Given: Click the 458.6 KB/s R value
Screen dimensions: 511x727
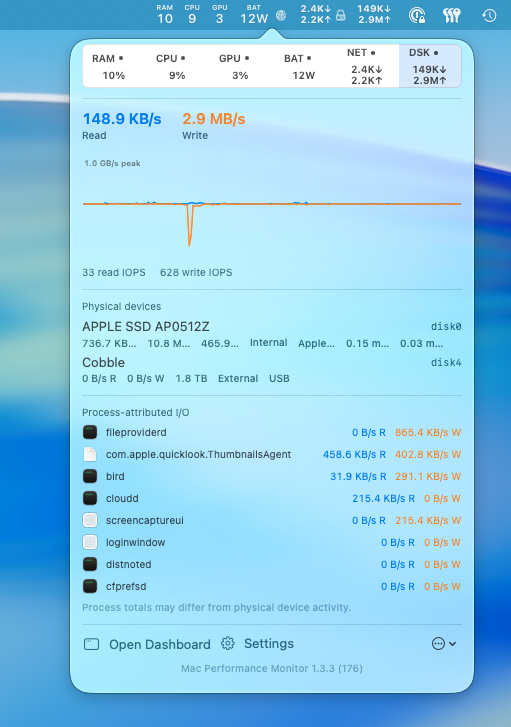Looking at the screenshot, I should tap(354, 454).
